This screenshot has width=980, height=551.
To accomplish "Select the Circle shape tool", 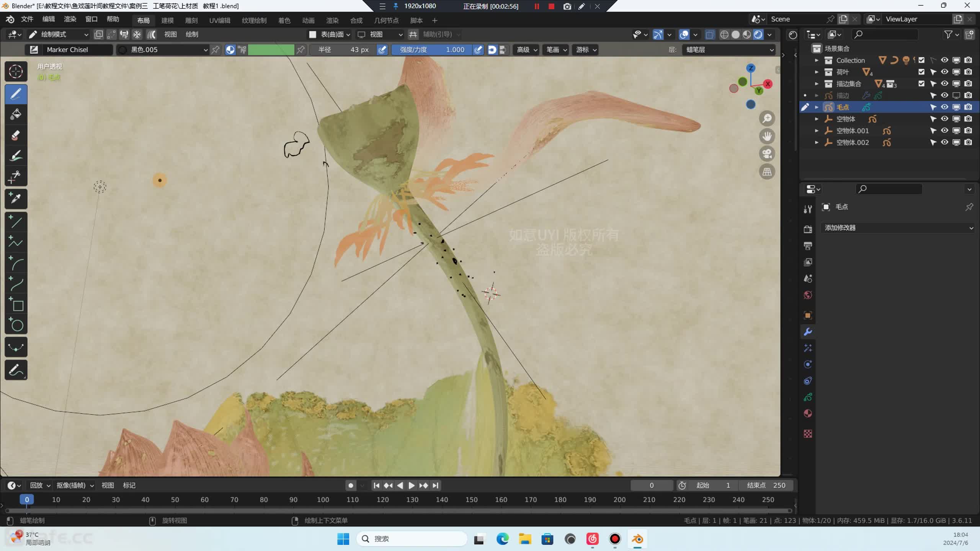I will coord(16,325).
